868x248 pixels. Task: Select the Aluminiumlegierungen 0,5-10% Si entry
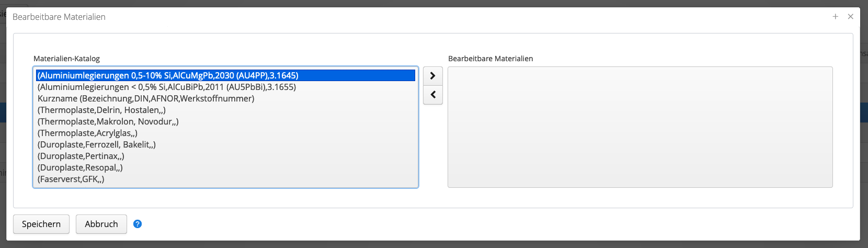[x=225, y=75]
